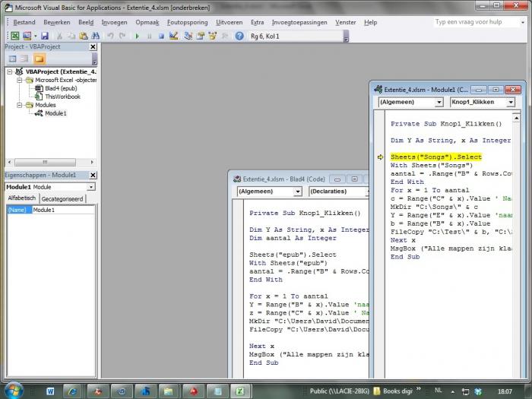Open Internet Explorer from the taskbar

click(x=73, y=391)
